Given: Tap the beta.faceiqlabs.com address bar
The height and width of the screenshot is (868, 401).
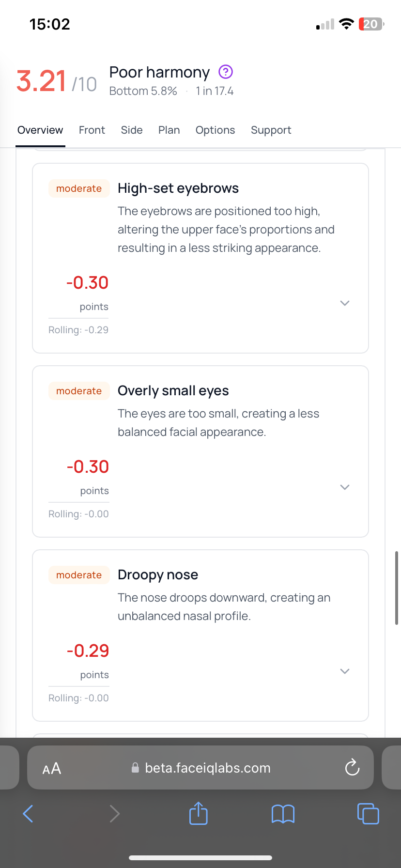Looking at the screenshot, I should tap(207, 768).
